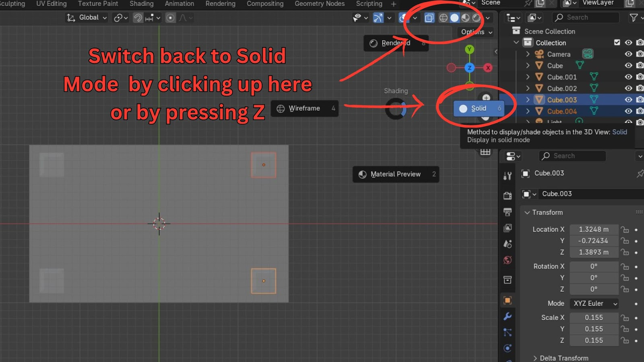Open the Global transform orientation dropdown

87,18
